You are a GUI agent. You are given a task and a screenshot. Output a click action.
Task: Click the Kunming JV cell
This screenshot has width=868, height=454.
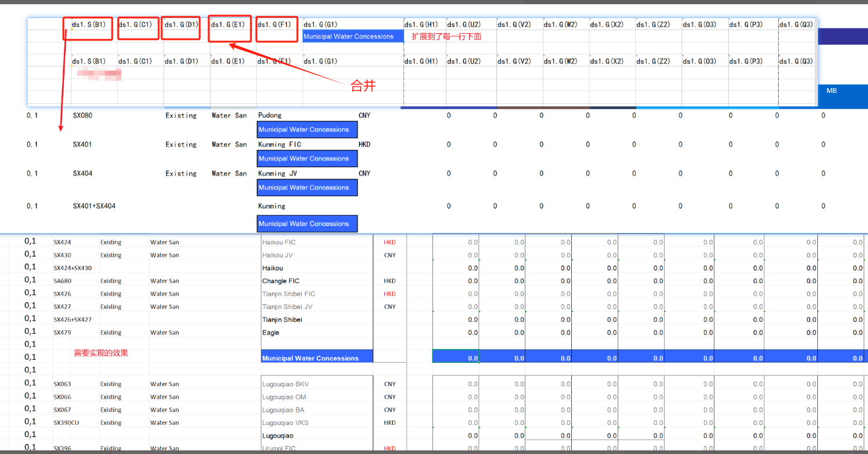click(277, 173)
